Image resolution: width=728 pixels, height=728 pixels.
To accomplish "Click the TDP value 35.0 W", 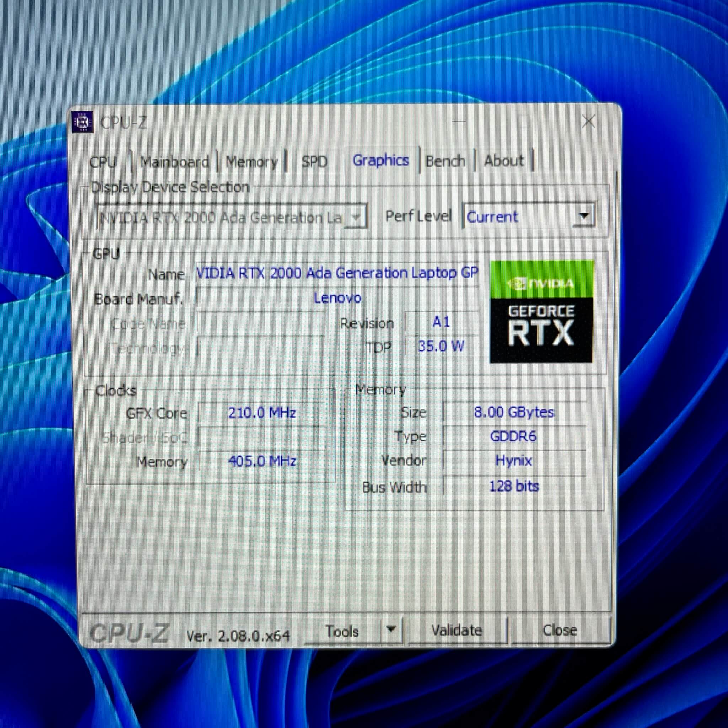I will pos(441,346).
